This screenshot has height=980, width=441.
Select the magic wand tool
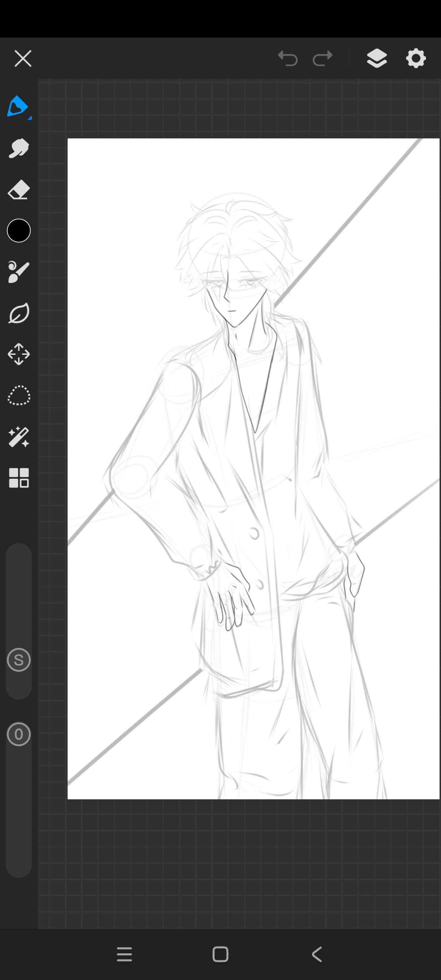point(19,437)
